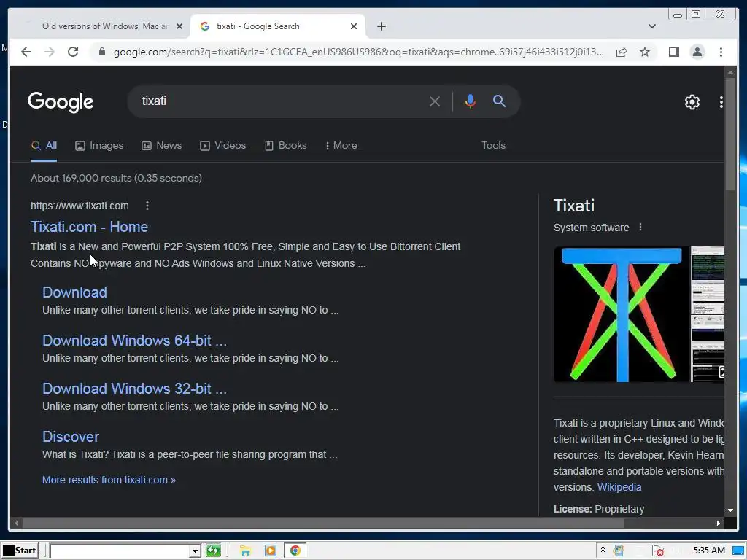
Task: Click the https://www.tixati.com URL text
Action: pyautogui.click(x=80, y=206)
